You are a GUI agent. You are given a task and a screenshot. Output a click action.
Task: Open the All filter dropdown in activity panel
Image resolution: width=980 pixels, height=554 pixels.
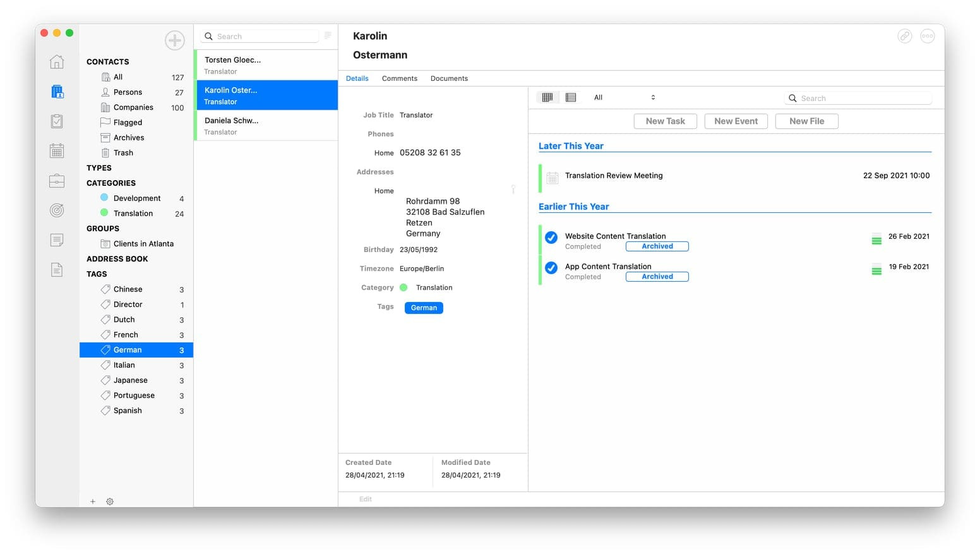click(x=624, y=97)
